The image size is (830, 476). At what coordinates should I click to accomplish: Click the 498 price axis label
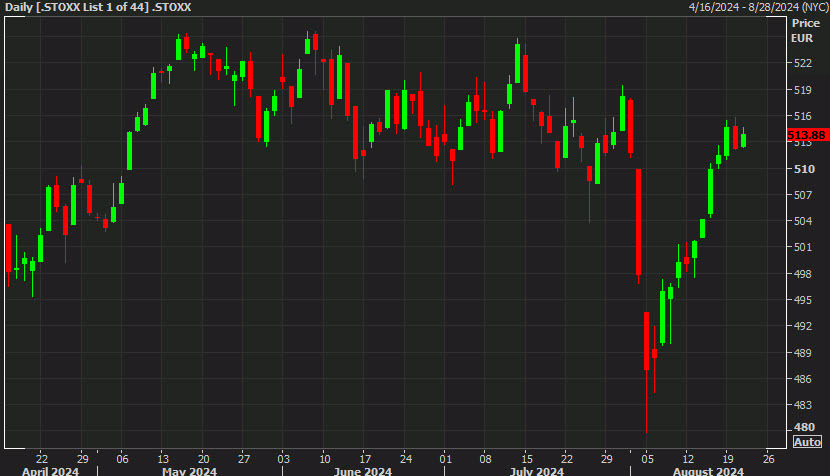[802, 274]
